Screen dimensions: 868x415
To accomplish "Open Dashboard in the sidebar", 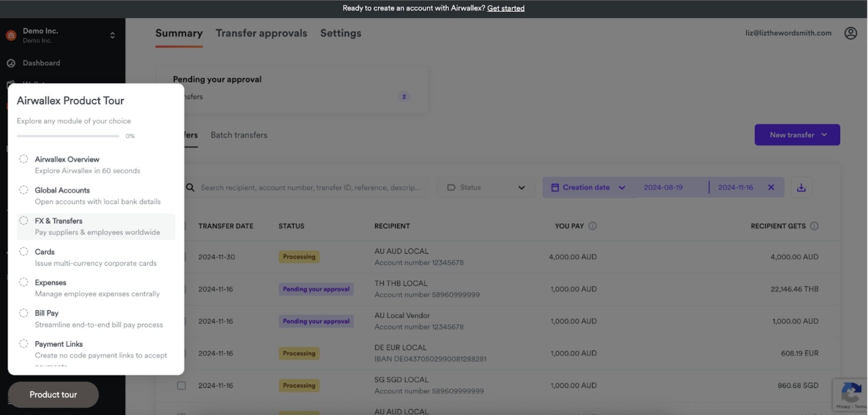I will [41, 63].
